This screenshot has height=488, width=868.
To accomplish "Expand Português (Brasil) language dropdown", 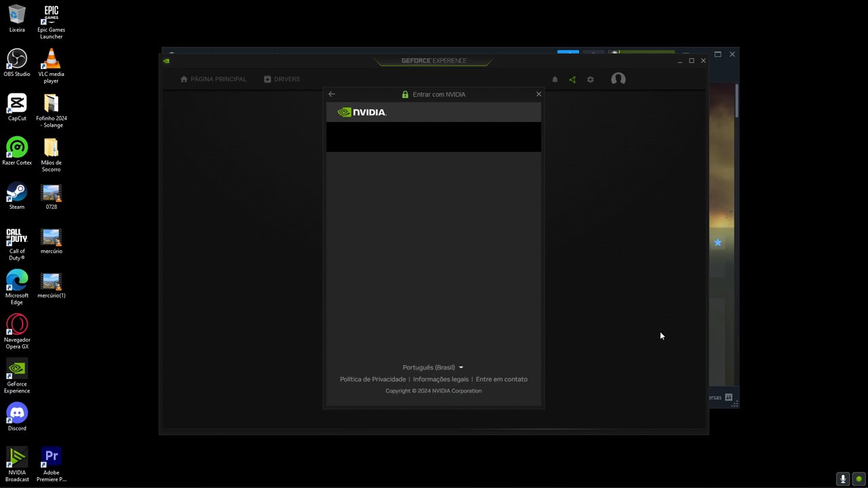I will (x=433, y=367).
